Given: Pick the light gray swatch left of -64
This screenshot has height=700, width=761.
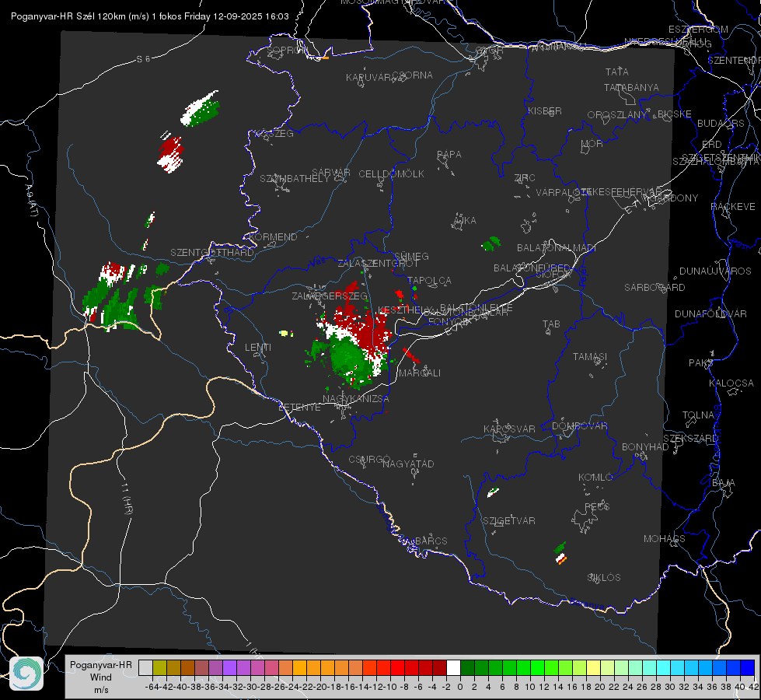Looking at the screenshot, I should 145,668.
